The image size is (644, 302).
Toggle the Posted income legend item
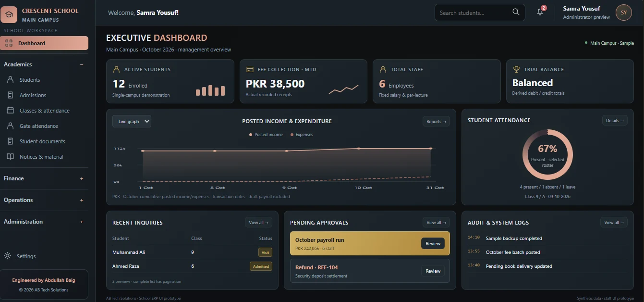click(x=266, y=135)
